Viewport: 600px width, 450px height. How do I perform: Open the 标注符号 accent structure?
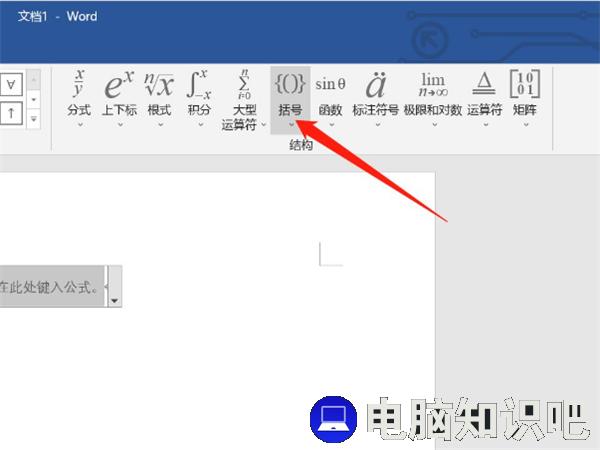375,99
